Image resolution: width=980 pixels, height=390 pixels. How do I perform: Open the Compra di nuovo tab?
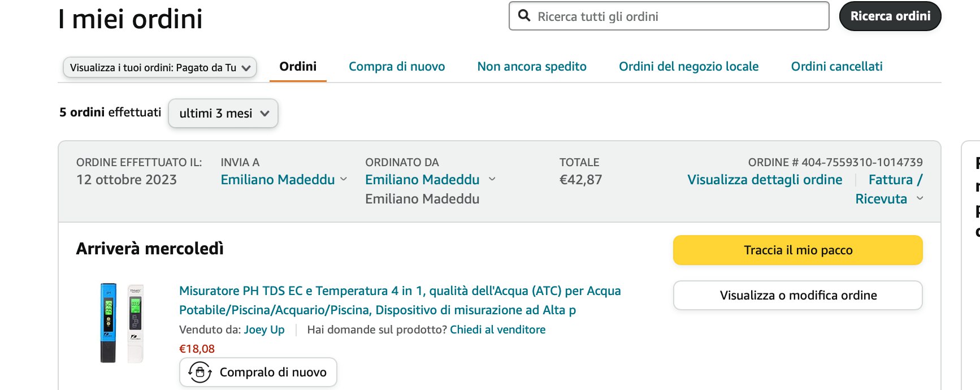coord(397,67)
